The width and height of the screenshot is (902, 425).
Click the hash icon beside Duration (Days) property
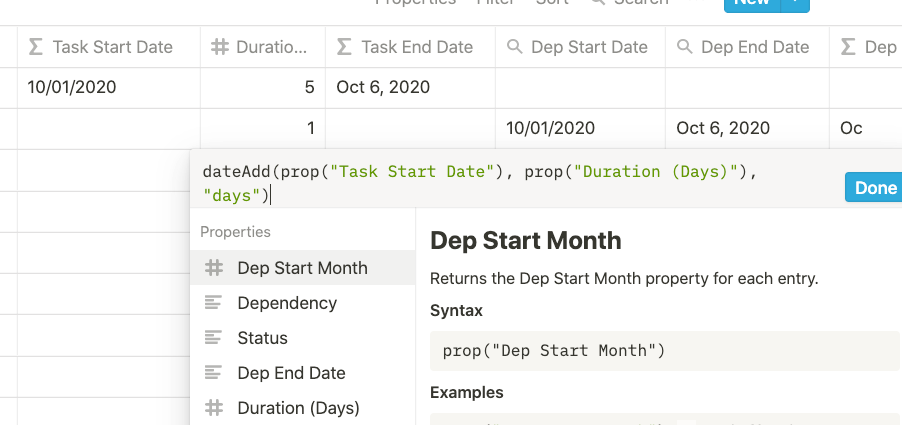point(213,408)
